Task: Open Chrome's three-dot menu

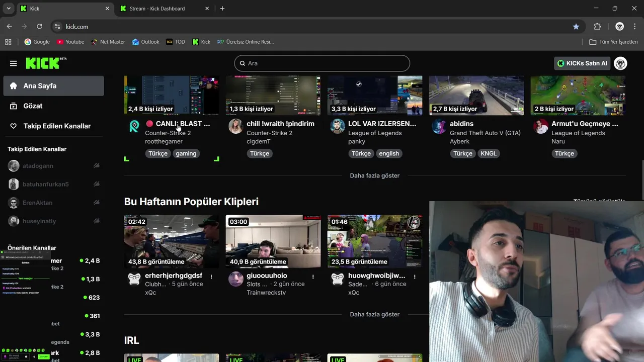Action: (x=635, y=27)
